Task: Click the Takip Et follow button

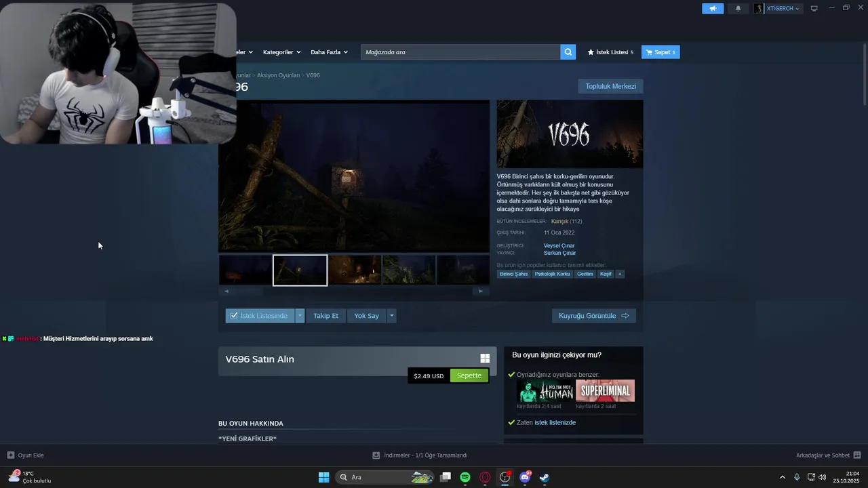Action: click(x=325, y=316)
